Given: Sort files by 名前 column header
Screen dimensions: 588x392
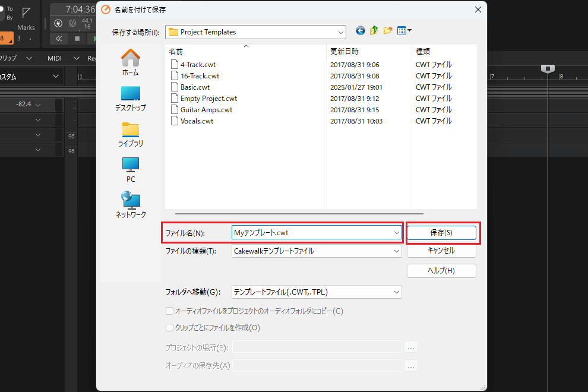Looking at the screenshot, I should [176, 52].
